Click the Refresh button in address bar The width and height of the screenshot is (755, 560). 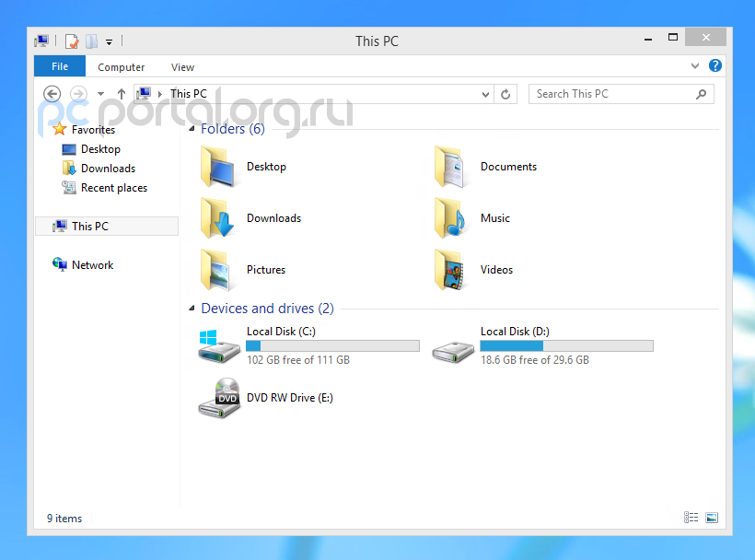tap(505, 94)
